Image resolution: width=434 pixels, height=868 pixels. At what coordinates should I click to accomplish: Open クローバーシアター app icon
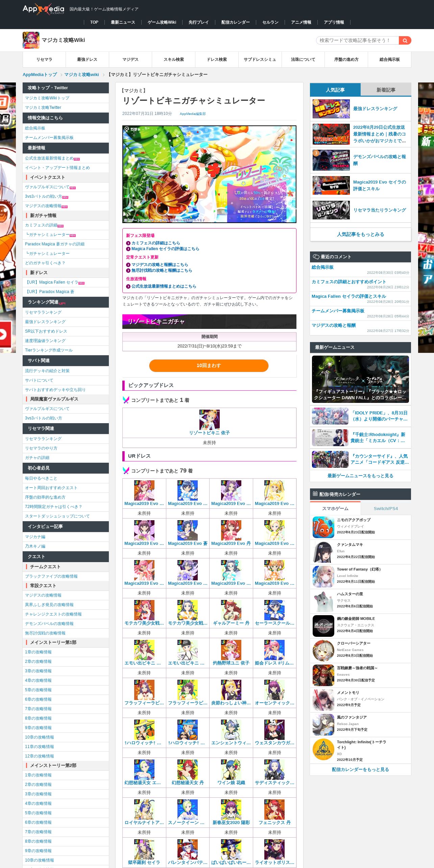pyautogui.click(x=323, y=651)
